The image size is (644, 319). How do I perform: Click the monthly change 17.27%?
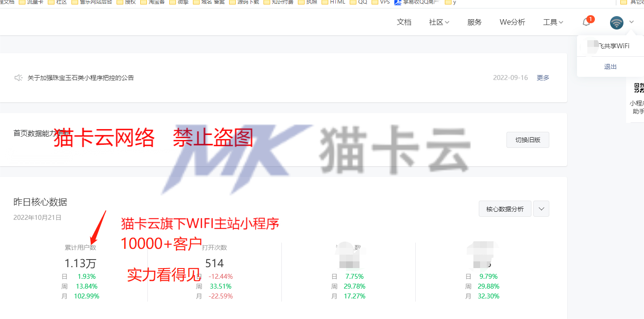click(x=355, y=296)
